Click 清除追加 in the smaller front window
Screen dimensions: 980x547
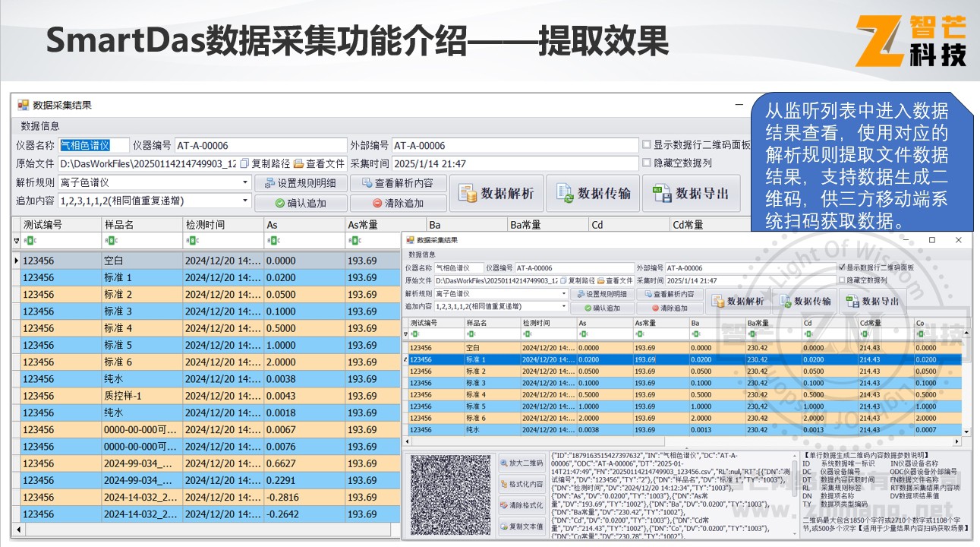[670, 308]
